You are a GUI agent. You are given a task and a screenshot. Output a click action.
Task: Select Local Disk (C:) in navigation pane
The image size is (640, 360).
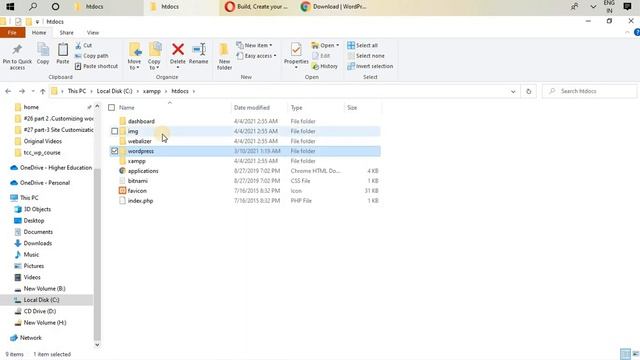(x=41, y=300)
